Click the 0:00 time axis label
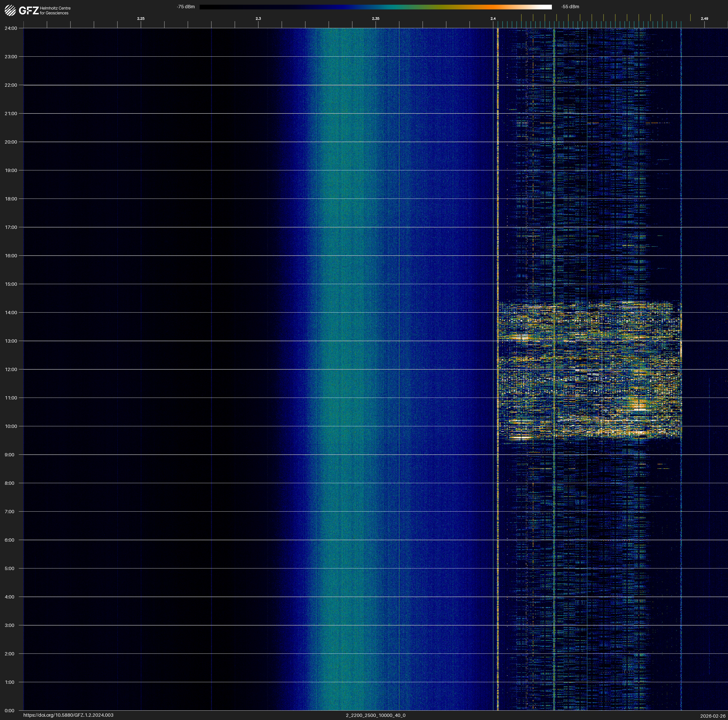 (x=9, y=711)
